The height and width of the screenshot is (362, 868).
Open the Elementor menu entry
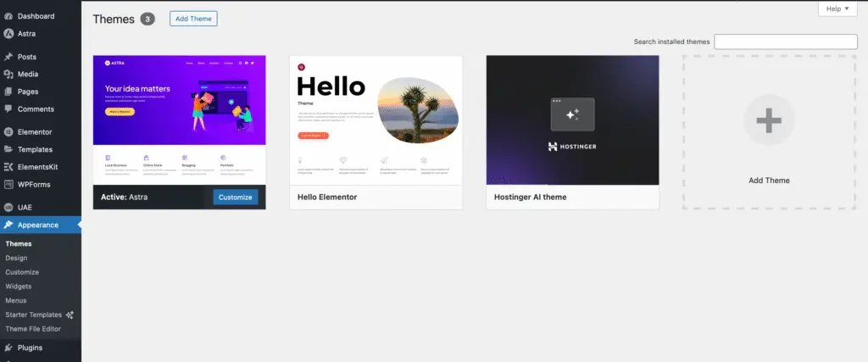41,131
